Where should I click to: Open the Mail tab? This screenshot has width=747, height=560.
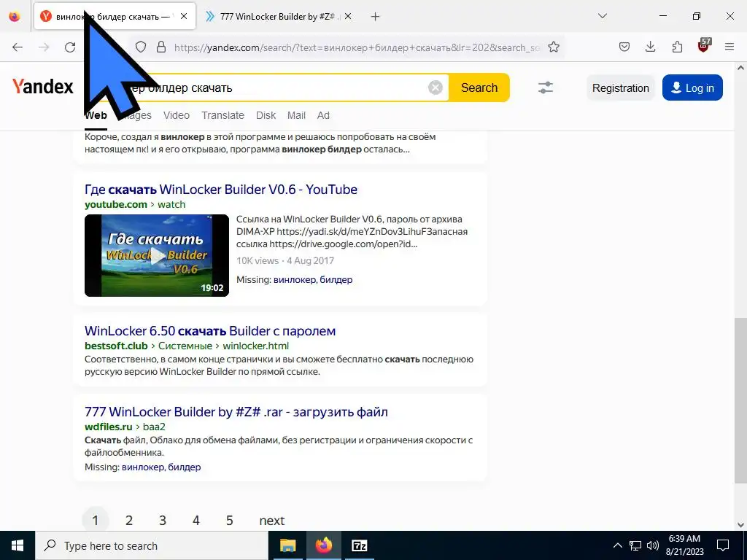[x=296, y=116]
